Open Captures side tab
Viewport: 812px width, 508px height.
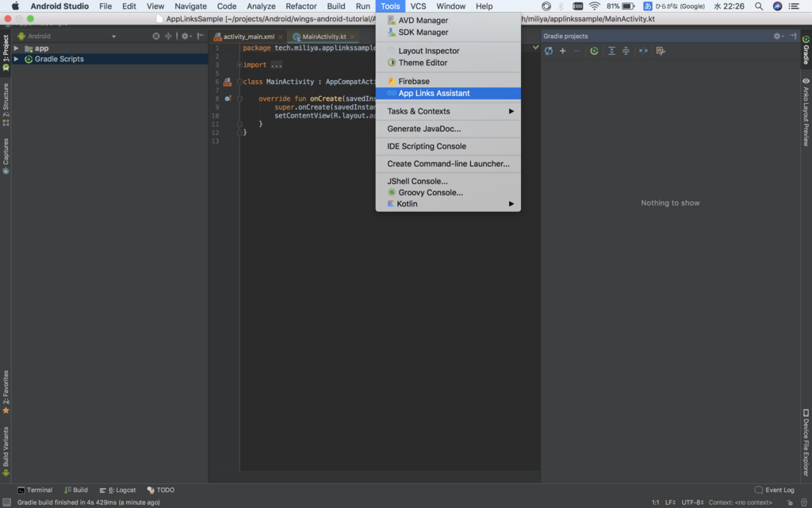coord(6,156)
